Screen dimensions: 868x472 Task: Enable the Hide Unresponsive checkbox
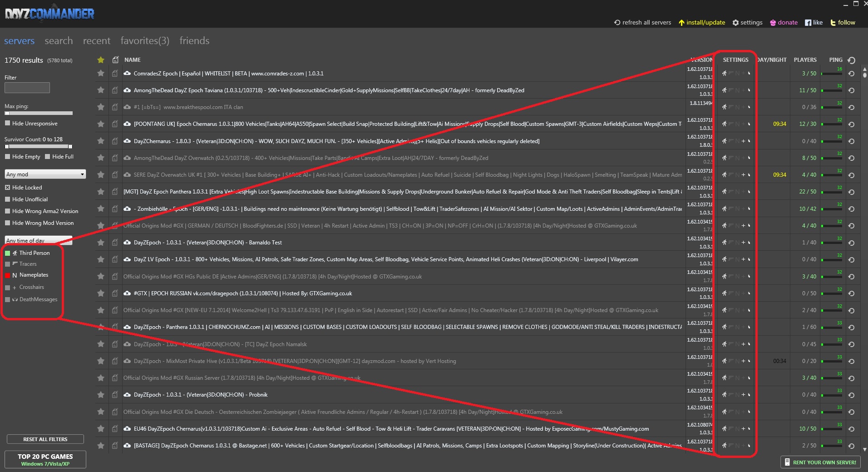tap(7, 123)
